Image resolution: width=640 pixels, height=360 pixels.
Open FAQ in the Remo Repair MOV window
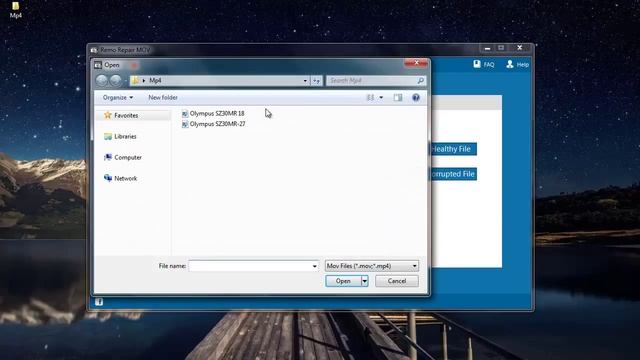484,64
